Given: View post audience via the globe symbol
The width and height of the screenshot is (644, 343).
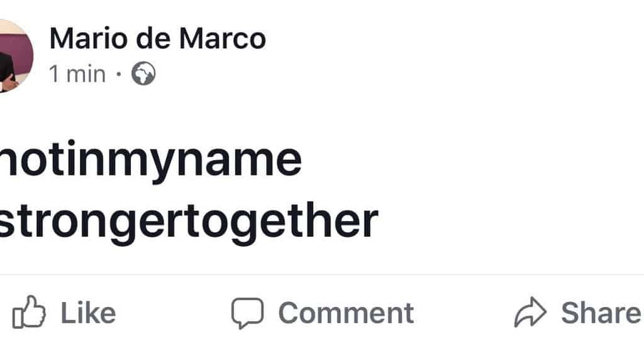Looking at the screenshot, I should tap(143, 74).
